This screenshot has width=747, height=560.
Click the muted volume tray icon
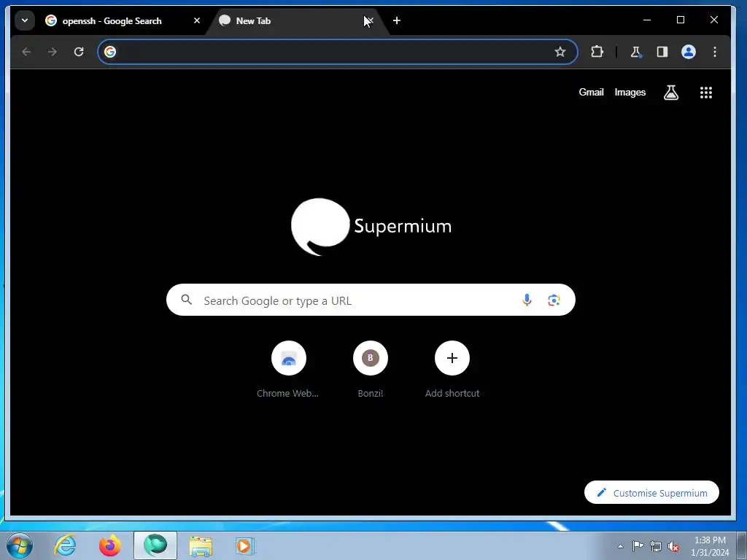point(673,546)
